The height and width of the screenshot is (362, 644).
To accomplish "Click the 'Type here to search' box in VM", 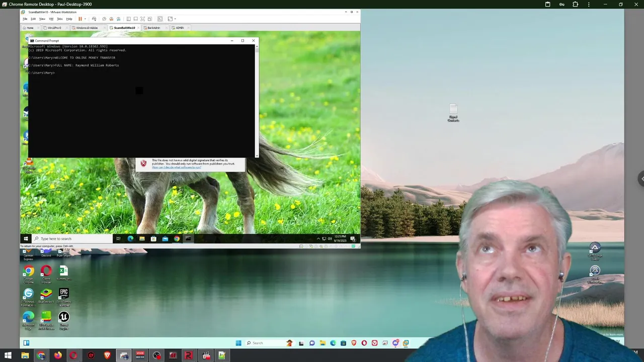I will (x=72, y=239).
